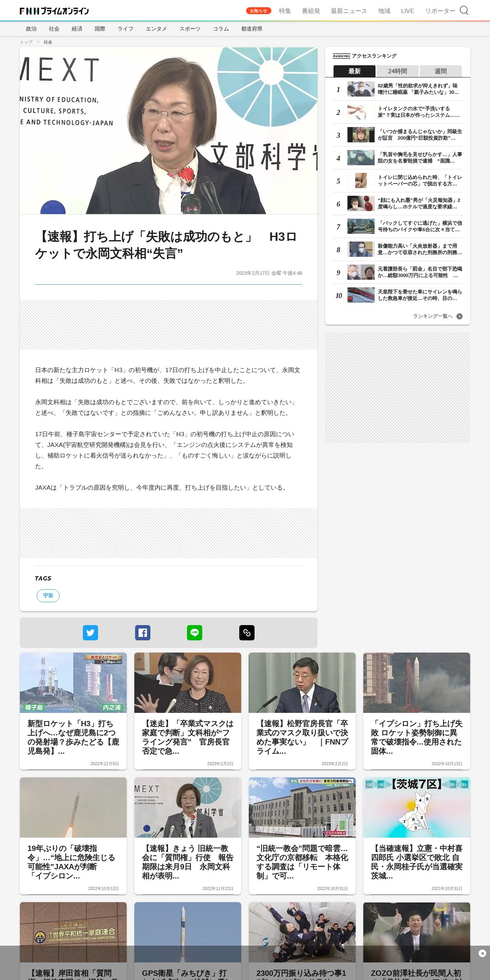Close the bottom overlay banner with X
Screen dimensions: 490x980
482,953
